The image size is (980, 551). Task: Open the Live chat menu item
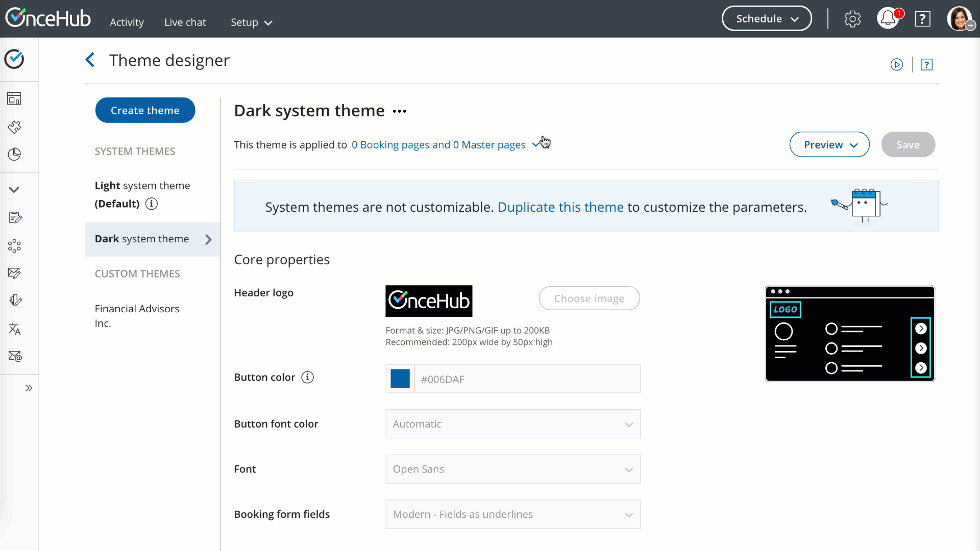[185, 22]
